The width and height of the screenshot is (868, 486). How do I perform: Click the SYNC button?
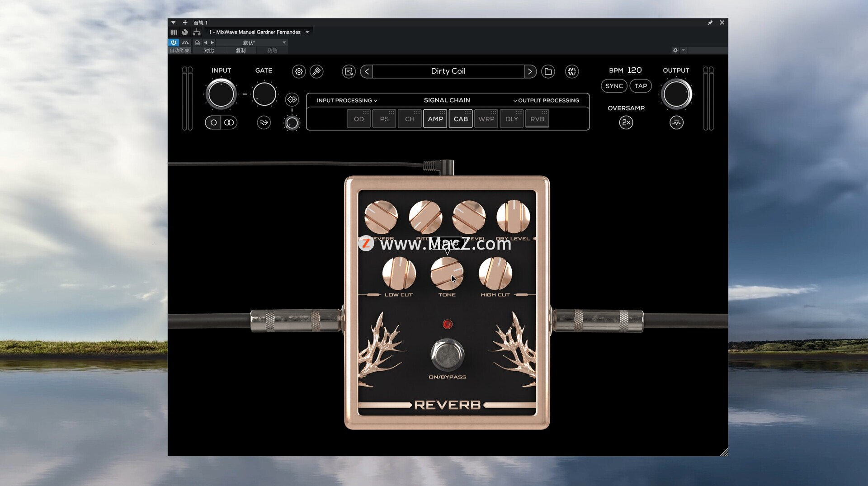[614, 86]
